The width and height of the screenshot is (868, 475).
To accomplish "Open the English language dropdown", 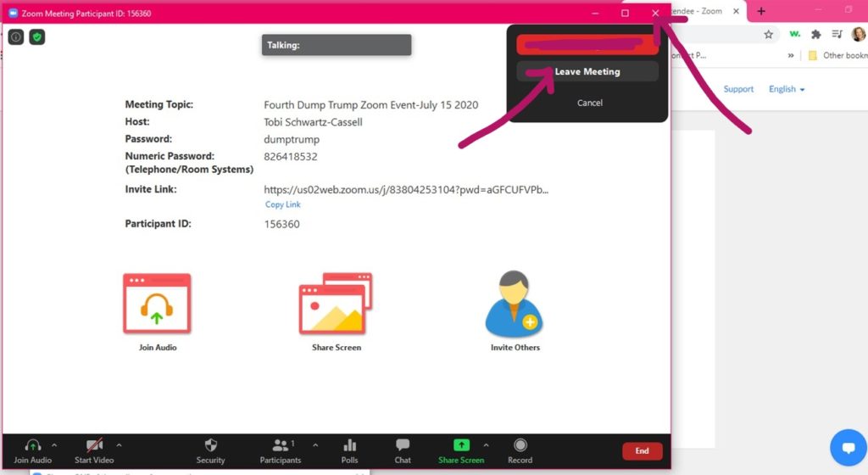I will tap(786, 89).
